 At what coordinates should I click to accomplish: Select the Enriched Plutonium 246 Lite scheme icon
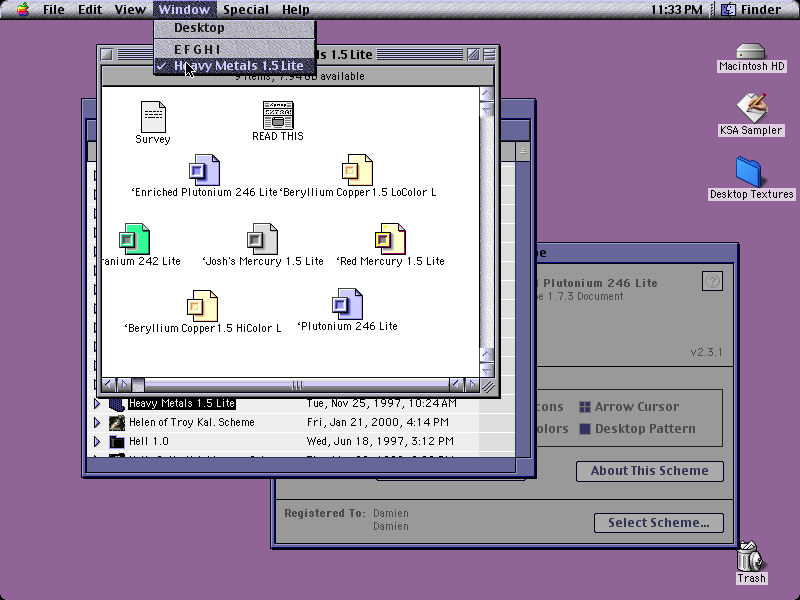point(204,170)
